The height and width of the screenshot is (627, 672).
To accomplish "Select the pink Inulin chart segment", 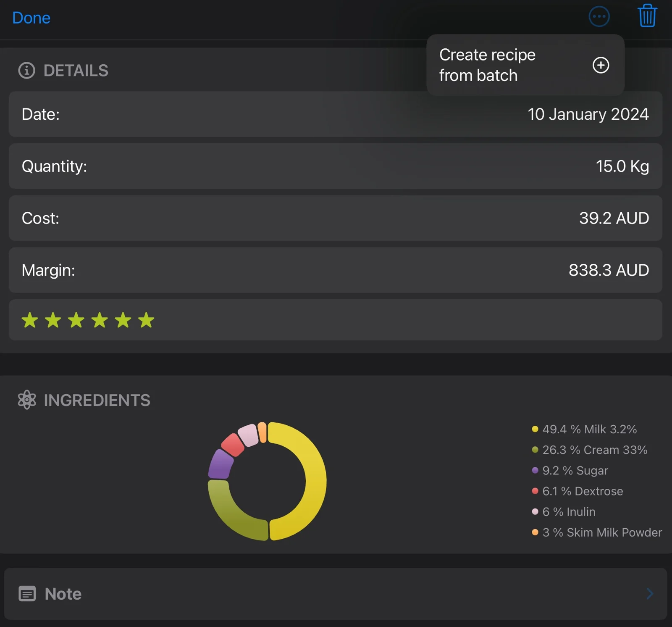I will pos(249,435).
